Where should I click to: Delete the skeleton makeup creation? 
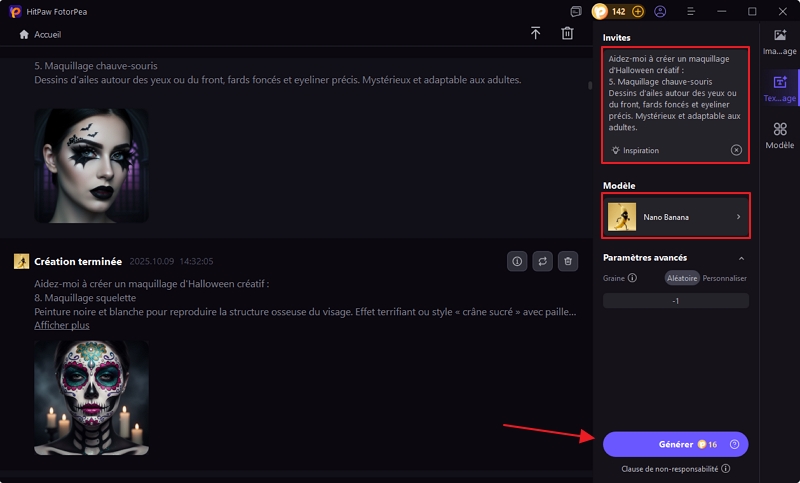tap(567, 261)
